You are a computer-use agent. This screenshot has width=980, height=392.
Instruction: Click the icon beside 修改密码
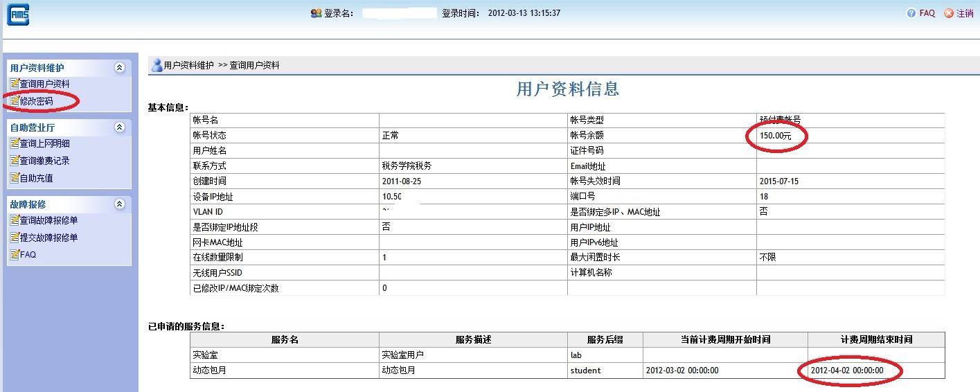pos(15,101)
